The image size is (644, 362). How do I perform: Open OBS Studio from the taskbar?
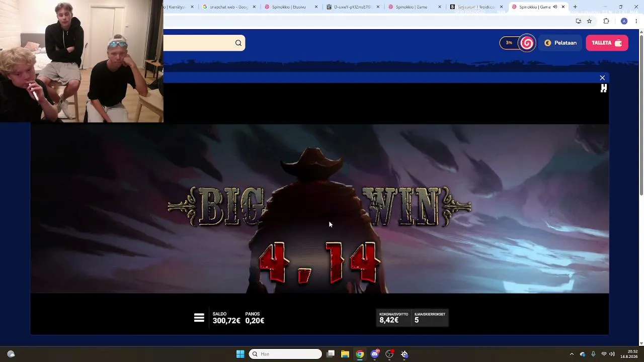[x=389, y=354]
